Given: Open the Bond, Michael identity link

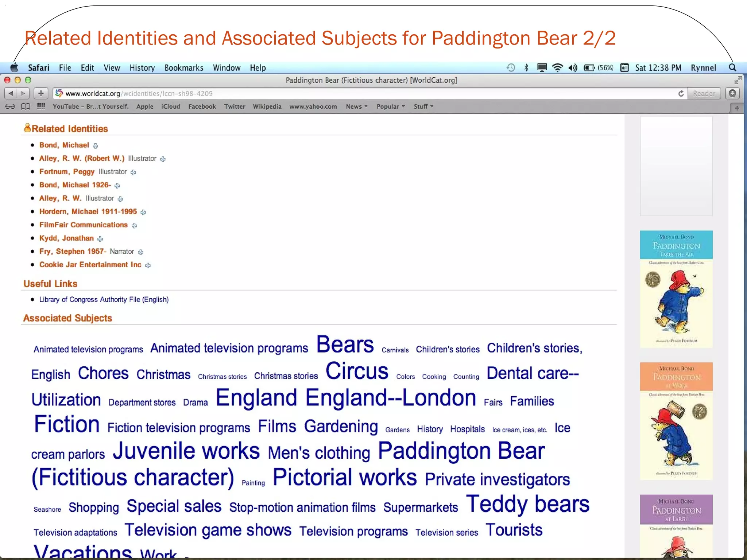Looking at the screenshot, I should pos(64,145).
